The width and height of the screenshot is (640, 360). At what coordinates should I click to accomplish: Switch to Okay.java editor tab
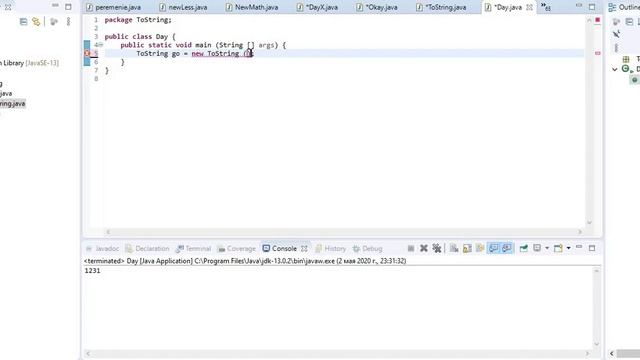click(378, 7)
